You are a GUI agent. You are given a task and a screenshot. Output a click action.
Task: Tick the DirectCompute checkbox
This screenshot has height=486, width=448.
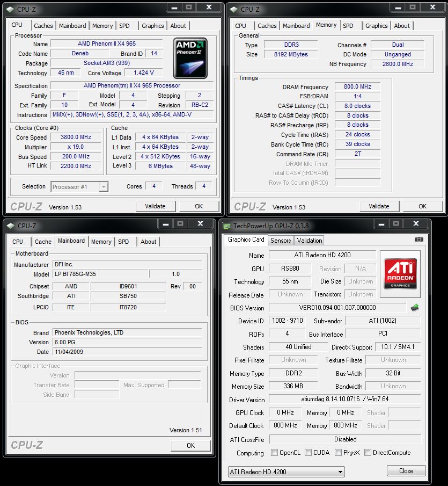tap(368, 453)
